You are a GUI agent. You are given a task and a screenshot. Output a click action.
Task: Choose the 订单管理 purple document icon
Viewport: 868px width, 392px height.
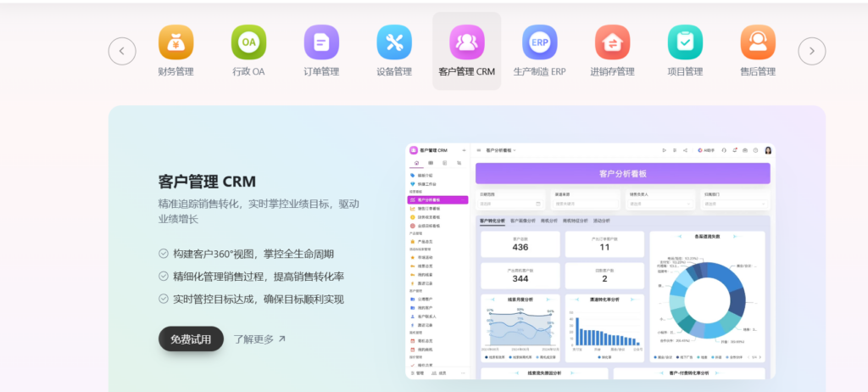[321, 42]
